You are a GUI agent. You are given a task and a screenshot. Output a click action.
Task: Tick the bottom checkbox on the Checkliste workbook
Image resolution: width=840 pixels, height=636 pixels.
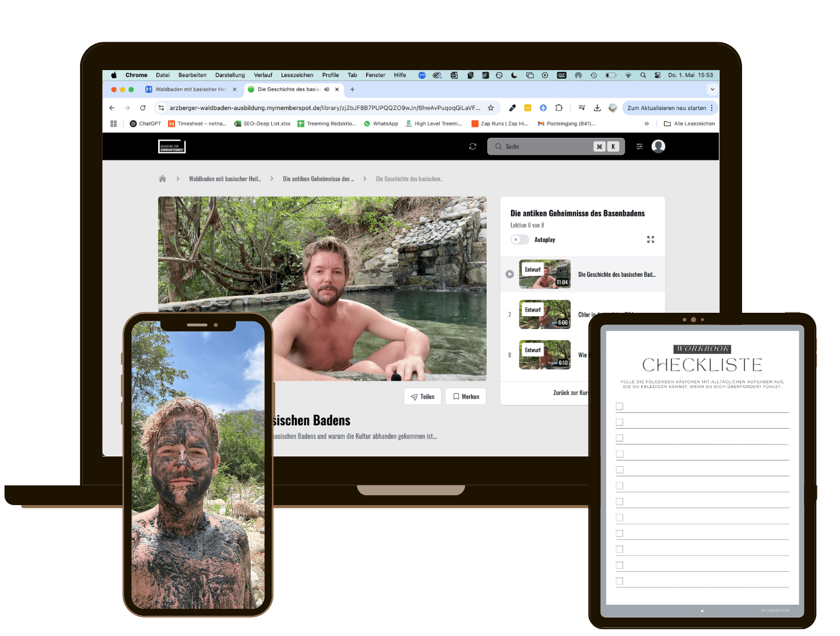coord(619,580)
